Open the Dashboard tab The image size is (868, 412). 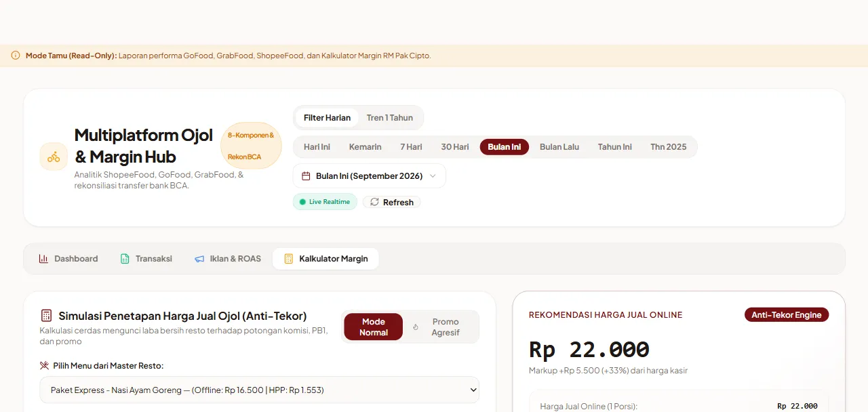click(68, 258)
